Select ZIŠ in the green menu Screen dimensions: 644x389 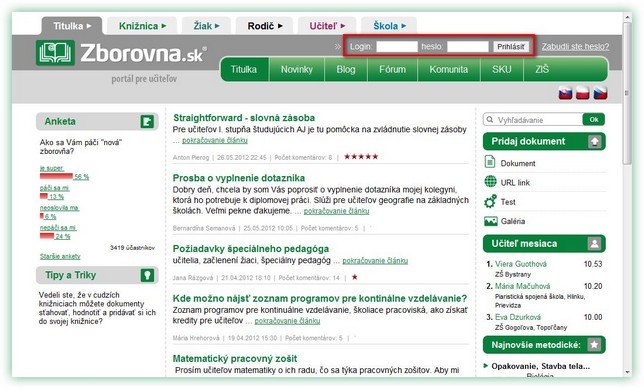pos(542,69)
